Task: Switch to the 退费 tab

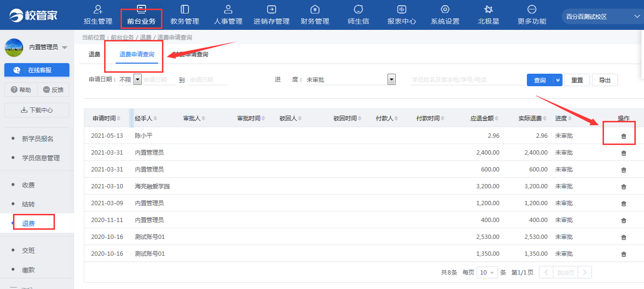Action: coord(94,54)
